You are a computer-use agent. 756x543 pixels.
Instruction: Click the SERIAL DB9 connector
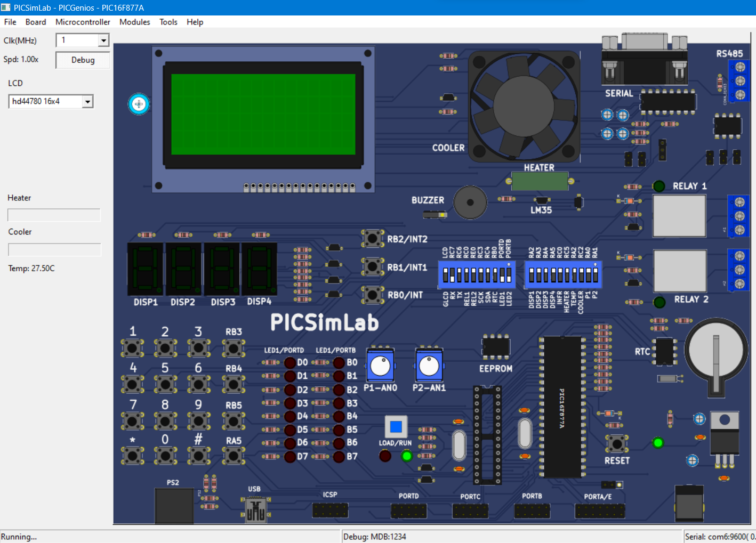point(644,59)
